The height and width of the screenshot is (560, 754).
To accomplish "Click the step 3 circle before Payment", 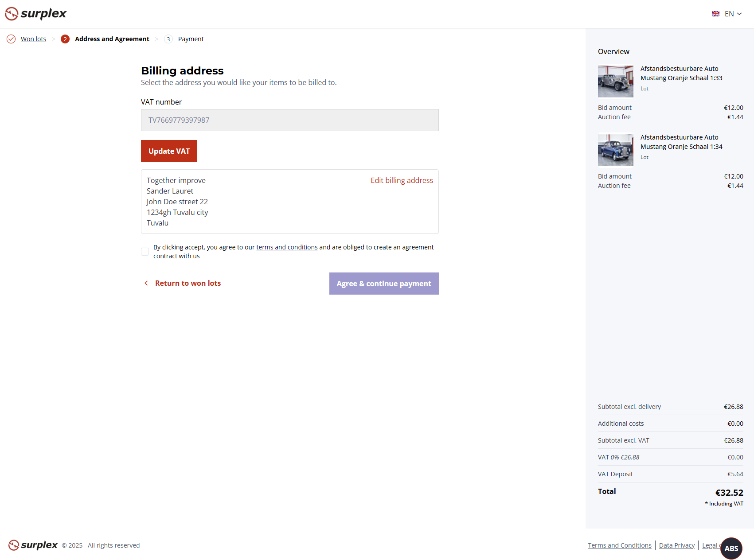I will tap(168, 39).
